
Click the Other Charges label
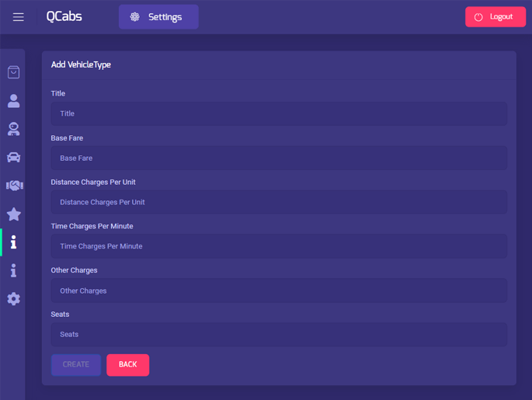(74, 270)
